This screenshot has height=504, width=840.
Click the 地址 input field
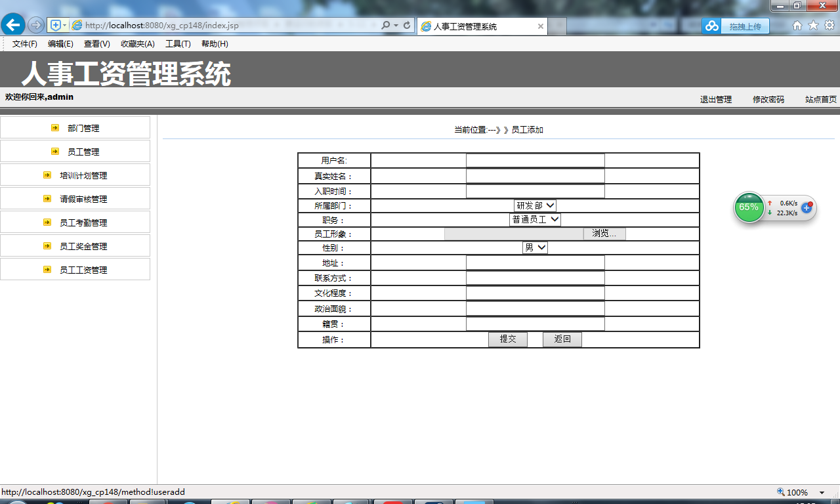click(535, 262)
